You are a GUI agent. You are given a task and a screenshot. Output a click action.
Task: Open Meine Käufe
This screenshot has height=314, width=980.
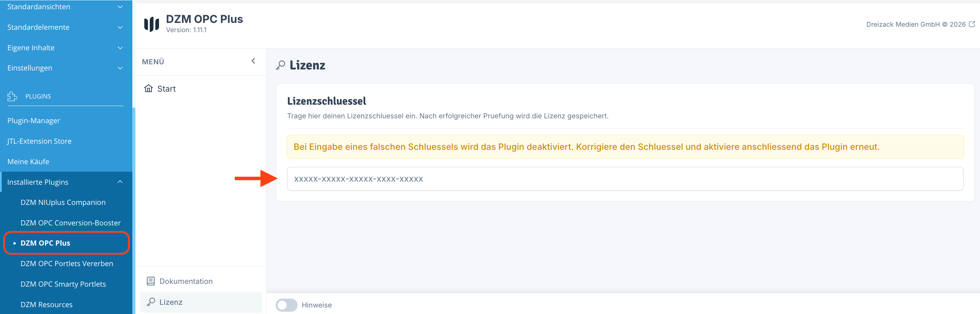[x=28, y=161]
